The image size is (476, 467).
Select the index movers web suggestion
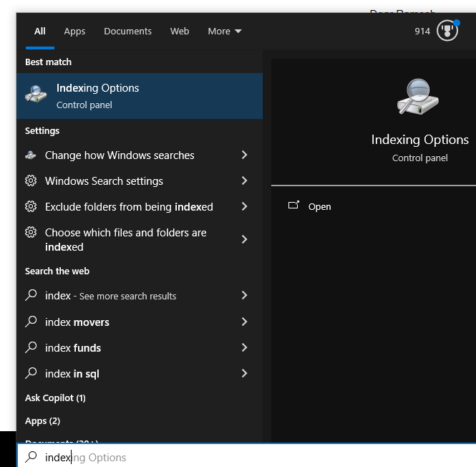[x=77, y=322]
